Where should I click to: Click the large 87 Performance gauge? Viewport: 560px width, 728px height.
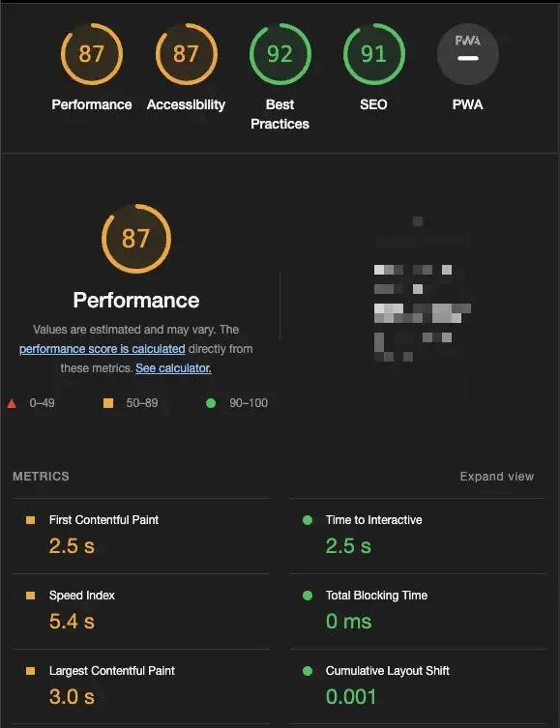[x=136, y=239]
